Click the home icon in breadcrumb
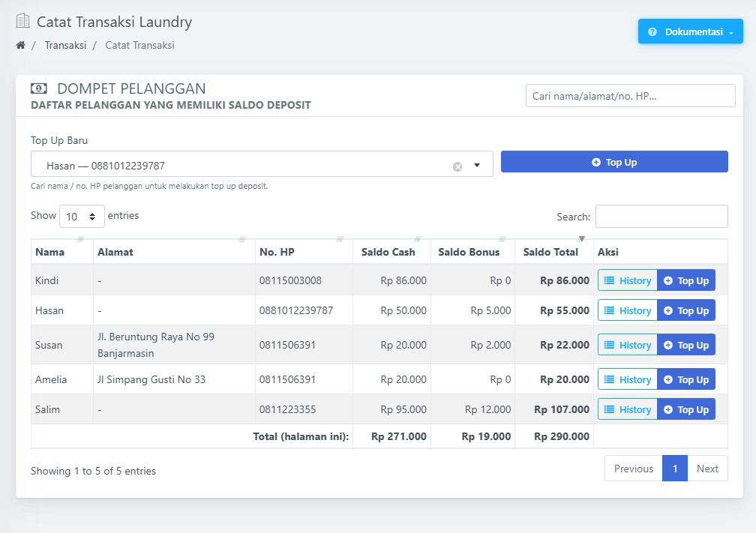 [20, 45]
